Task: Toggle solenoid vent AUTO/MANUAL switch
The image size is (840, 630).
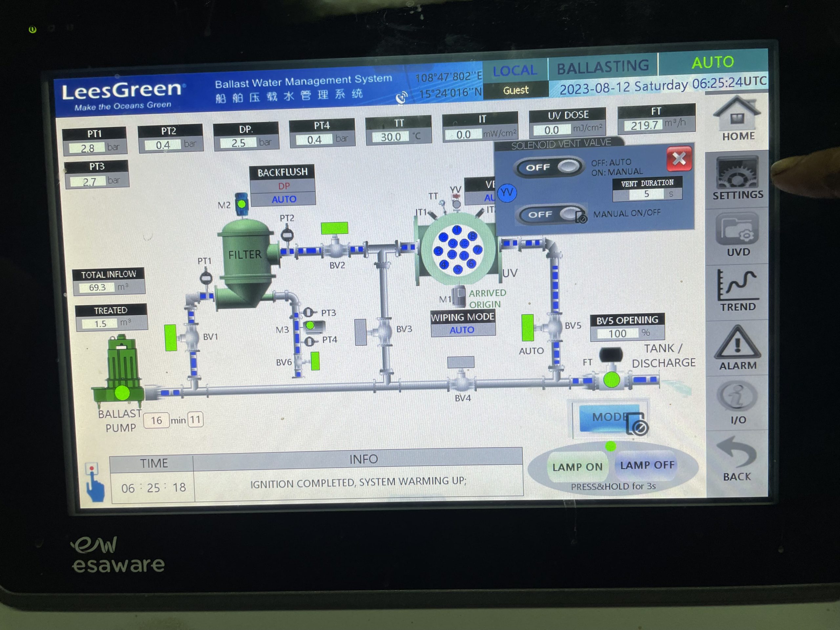Action: 550,167
